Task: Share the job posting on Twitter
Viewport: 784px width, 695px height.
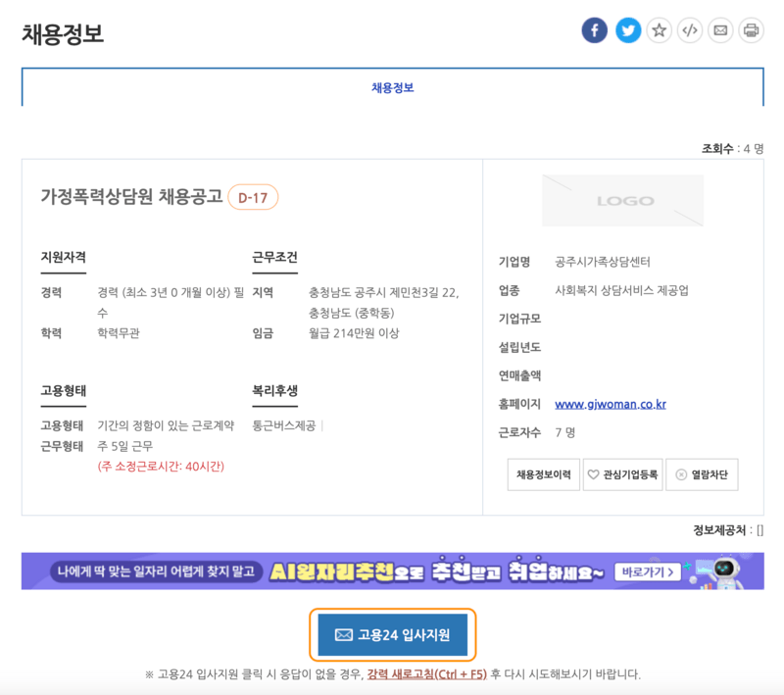Action: click(626, 30)
